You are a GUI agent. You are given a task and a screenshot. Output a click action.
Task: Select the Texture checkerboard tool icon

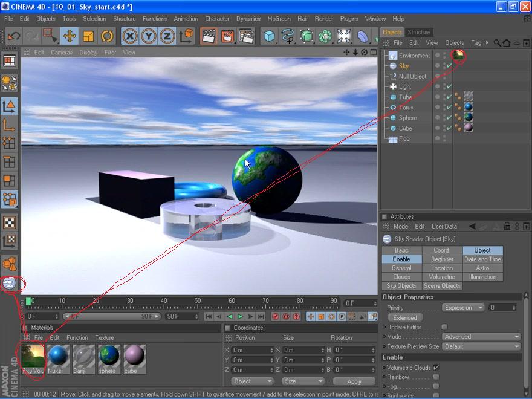click(9, 222)
